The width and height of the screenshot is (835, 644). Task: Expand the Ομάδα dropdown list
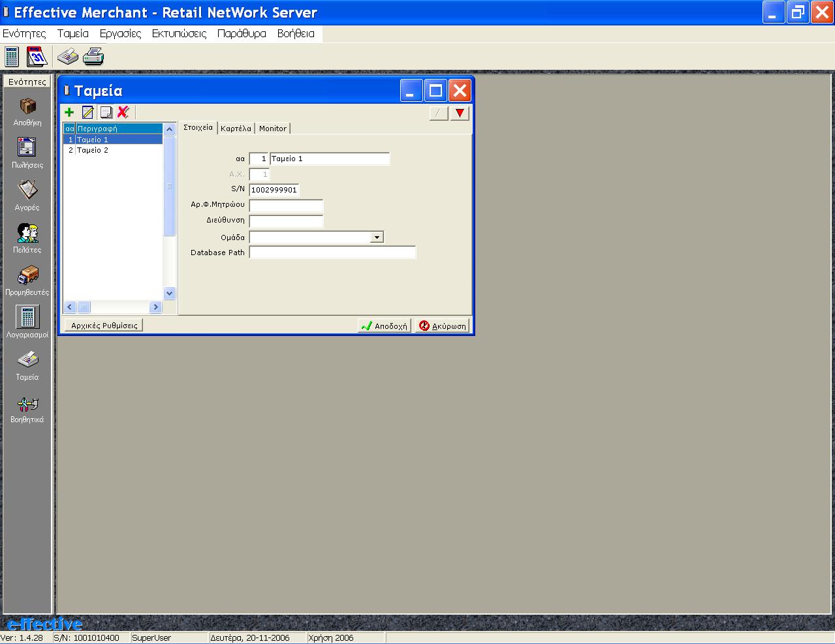click(377, 238)
